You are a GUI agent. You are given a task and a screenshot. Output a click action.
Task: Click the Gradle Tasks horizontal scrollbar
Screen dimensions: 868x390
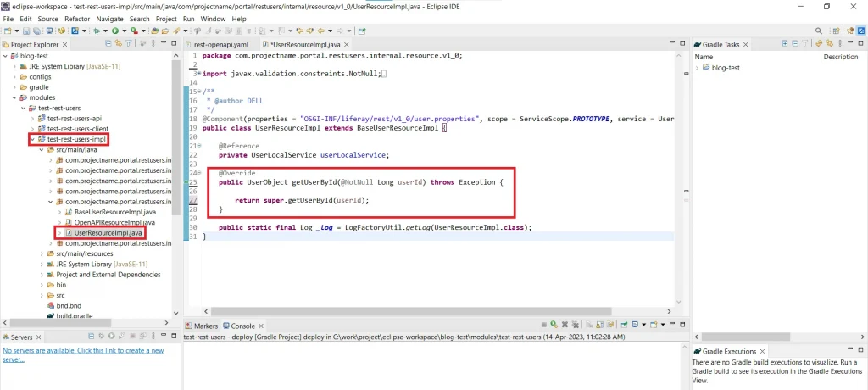(746, 337)
